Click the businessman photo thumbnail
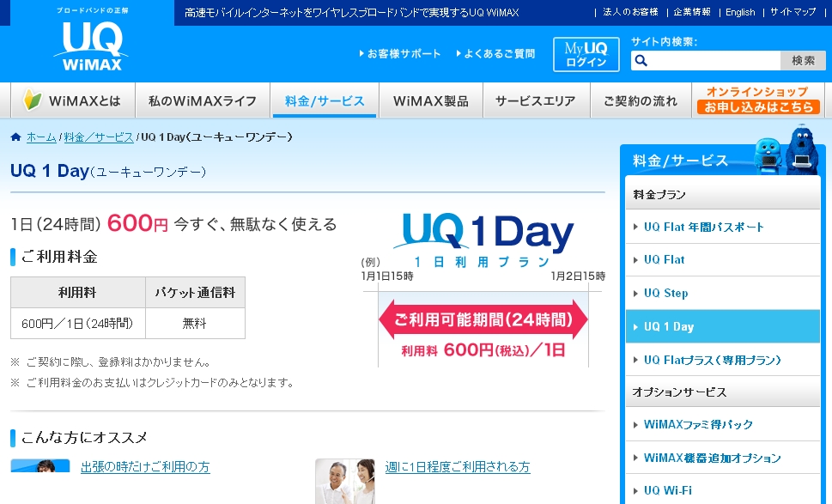 (x=40, y=466)
